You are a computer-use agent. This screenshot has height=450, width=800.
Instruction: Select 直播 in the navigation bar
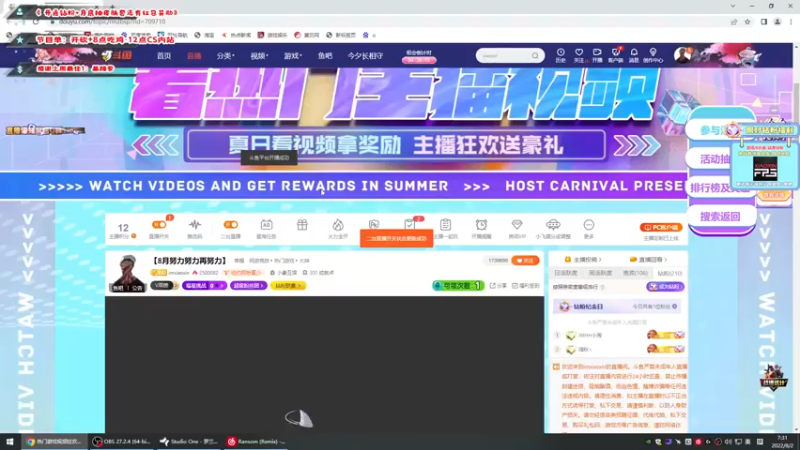tap(194, 56)
